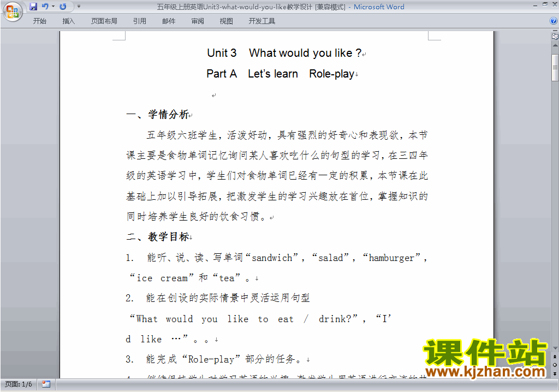Open the 插入 ribbon tab

68,21
